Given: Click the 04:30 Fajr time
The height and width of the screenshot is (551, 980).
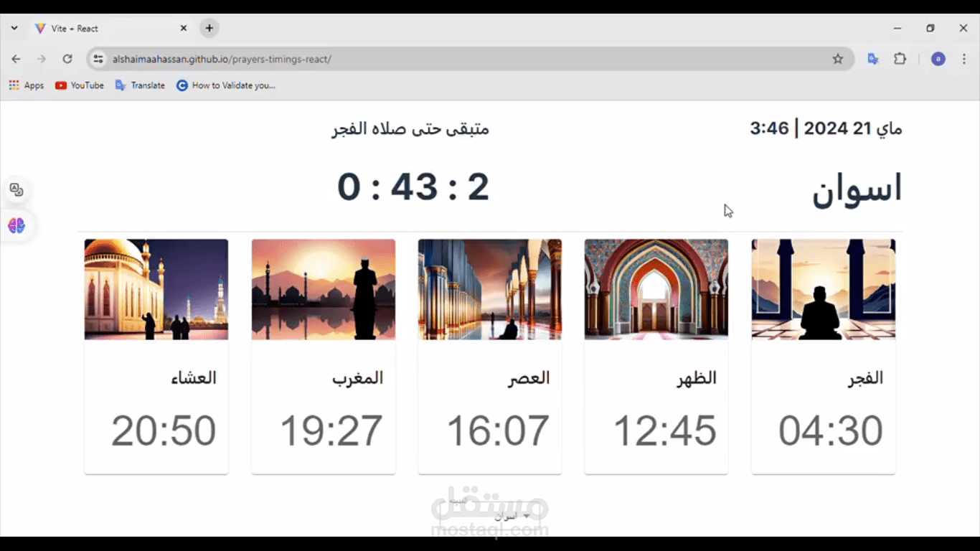Looking at the screenshot, I should tap(831, 430).
